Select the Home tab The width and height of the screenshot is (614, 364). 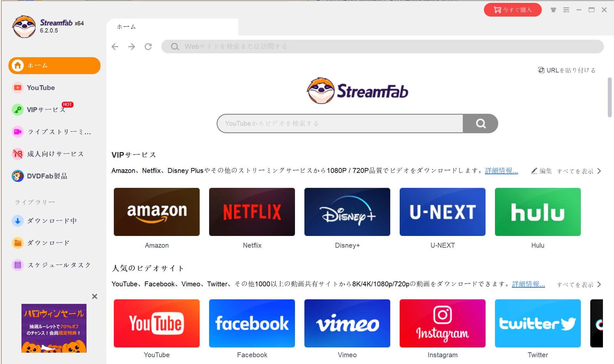click(172, 27)
